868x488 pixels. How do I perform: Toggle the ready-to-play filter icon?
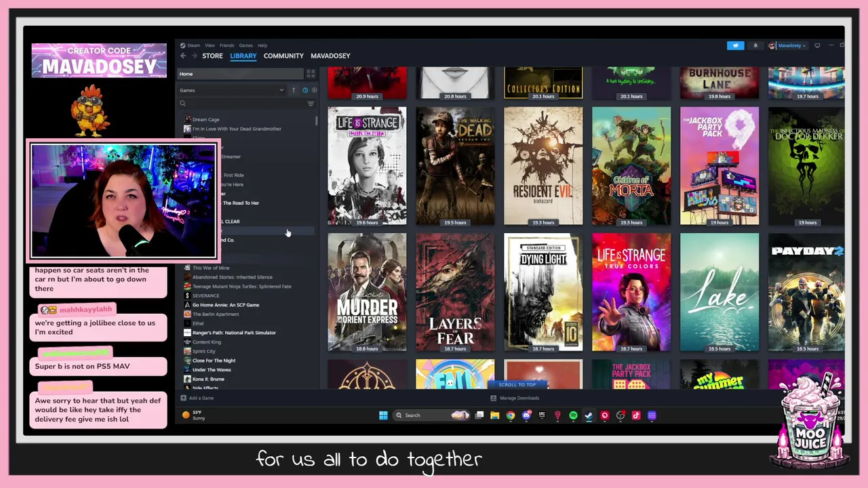pos(314,90)
